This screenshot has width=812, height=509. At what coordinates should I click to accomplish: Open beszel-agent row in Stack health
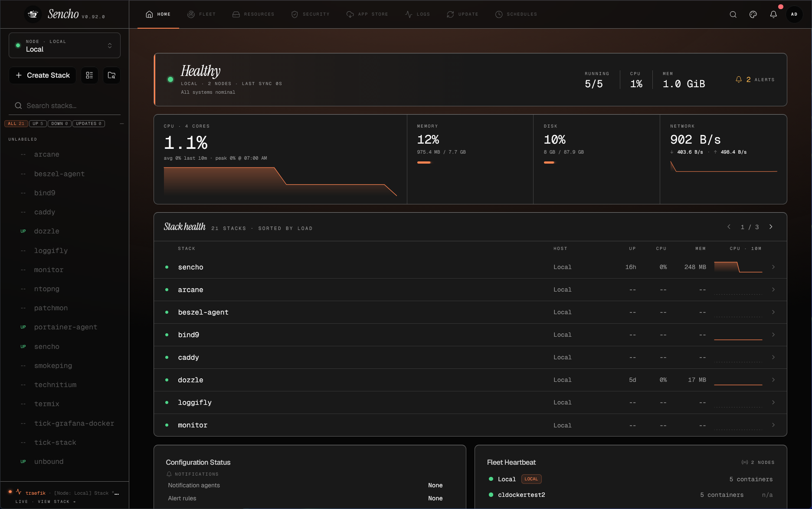point(470,312)
